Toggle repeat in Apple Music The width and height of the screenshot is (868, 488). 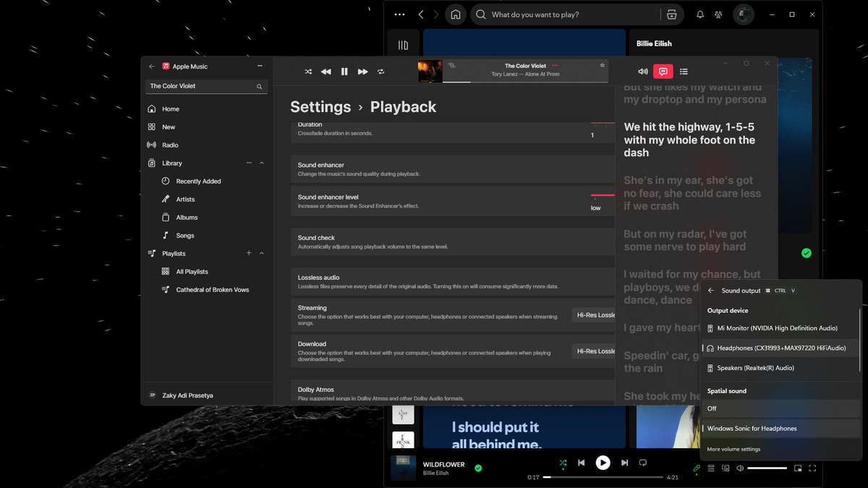click(x=380, y=72)
